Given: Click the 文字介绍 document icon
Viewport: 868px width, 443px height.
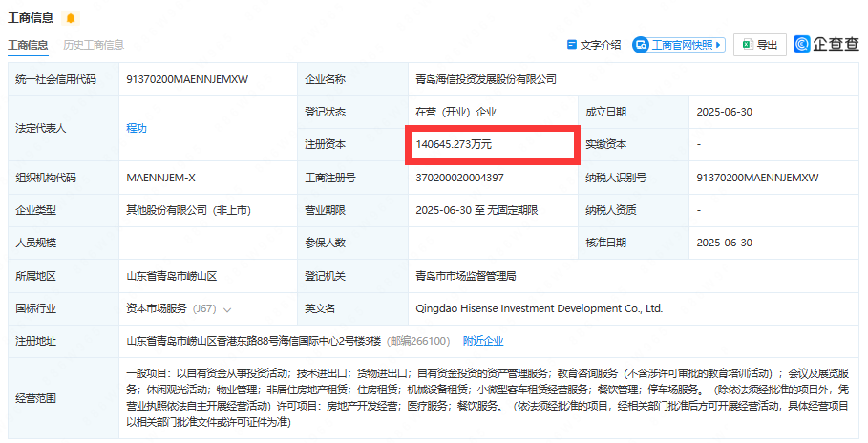Looking at the screenshot, I should [x=572, y=44].
